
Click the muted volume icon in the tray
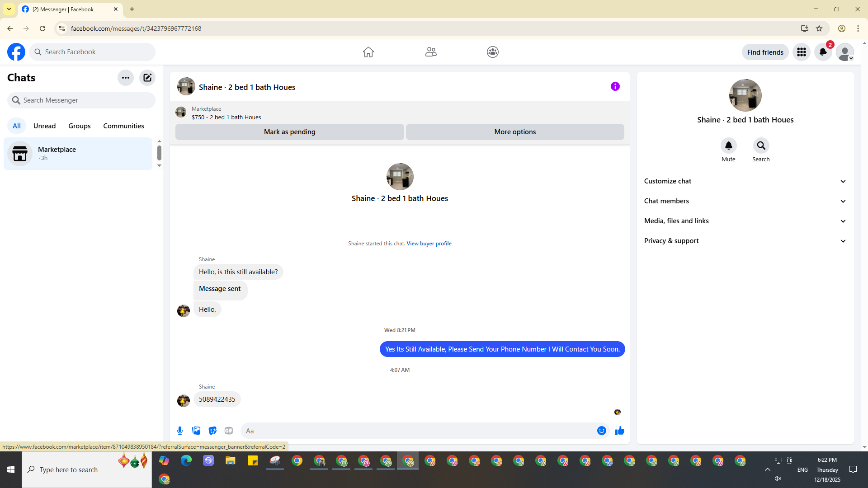778,479
